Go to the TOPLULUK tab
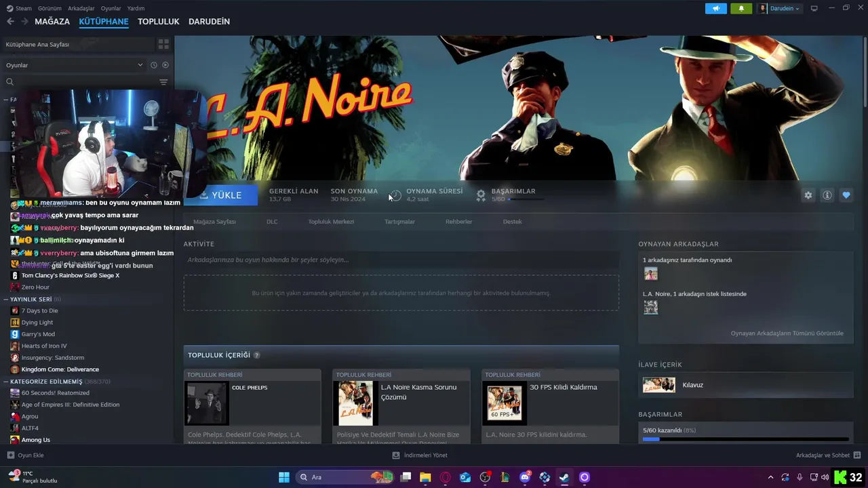Screen dimensions: 868x488 pos(158,22)
